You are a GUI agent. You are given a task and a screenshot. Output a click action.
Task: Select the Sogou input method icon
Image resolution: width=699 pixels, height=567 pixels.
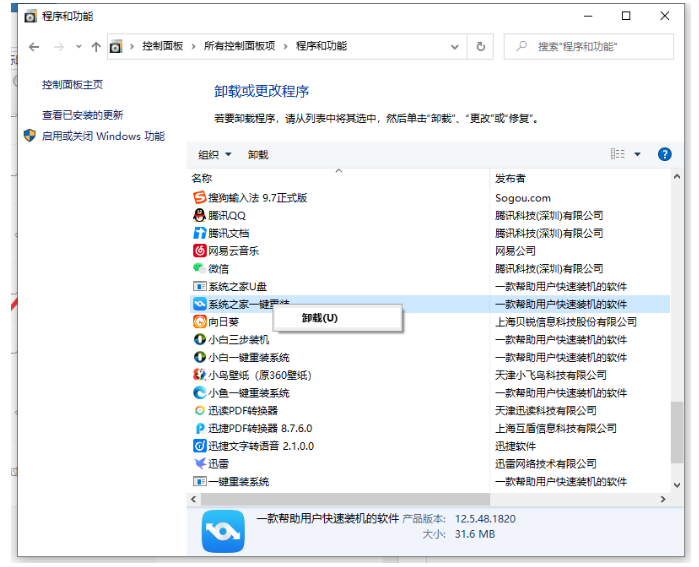click(x=200, y=198)
